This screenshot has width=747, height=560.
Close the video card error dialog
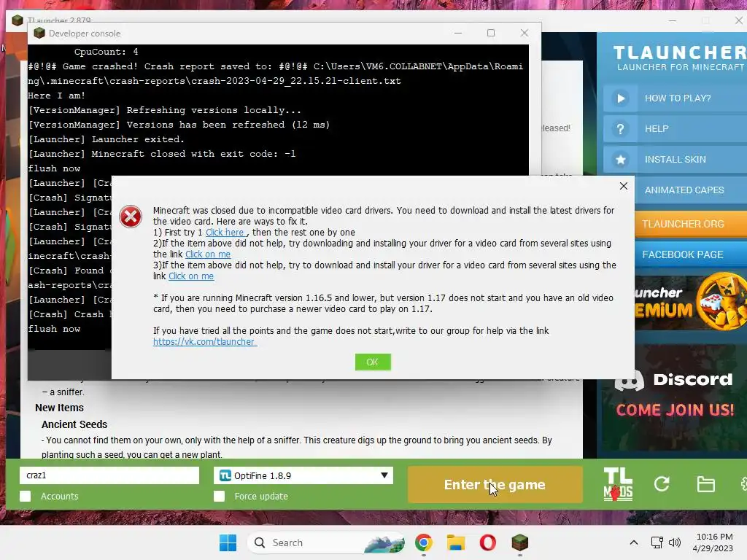(624, 186)
